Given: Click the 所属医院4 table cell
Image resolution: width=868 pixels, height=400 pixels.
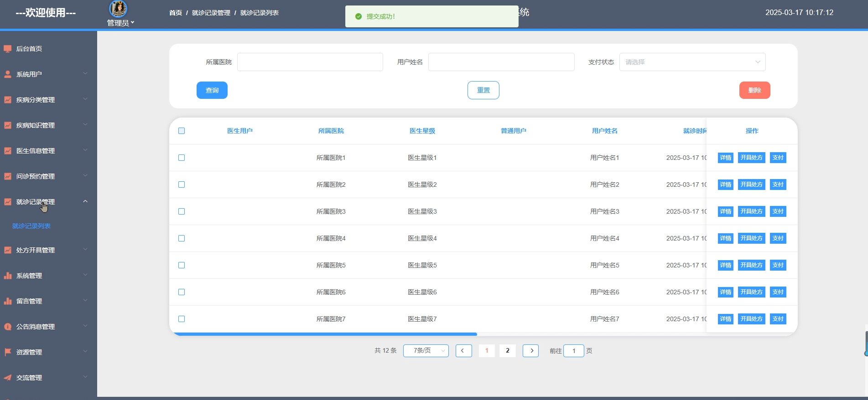Looking at the screenshot, I should 331,238.
